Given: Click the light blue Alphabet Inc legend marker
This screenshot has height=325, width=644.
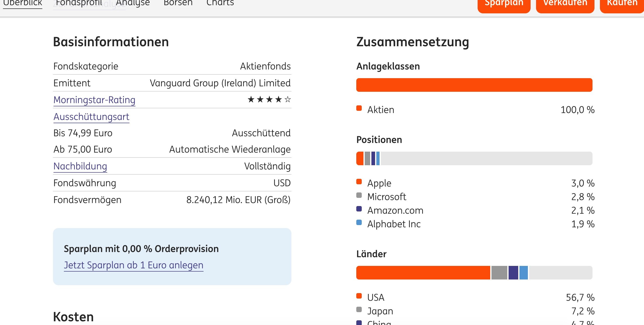Looking at the screenshot, I should pyautogui.click(x=359, y=222).
